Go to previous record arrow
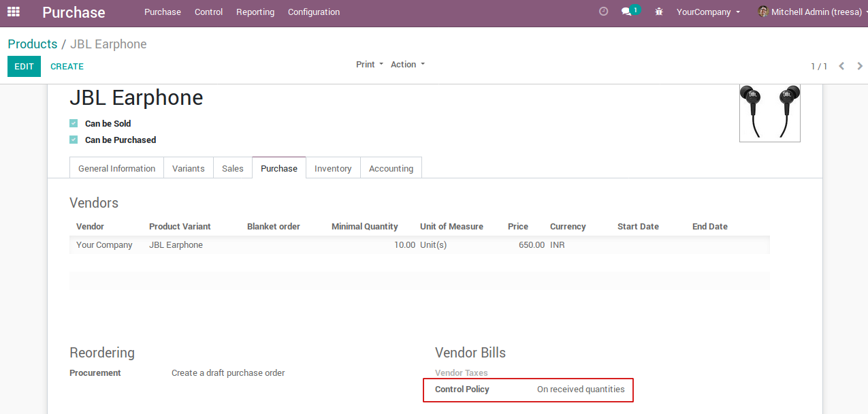The image size is (868, 414). (x=841, y=66)
